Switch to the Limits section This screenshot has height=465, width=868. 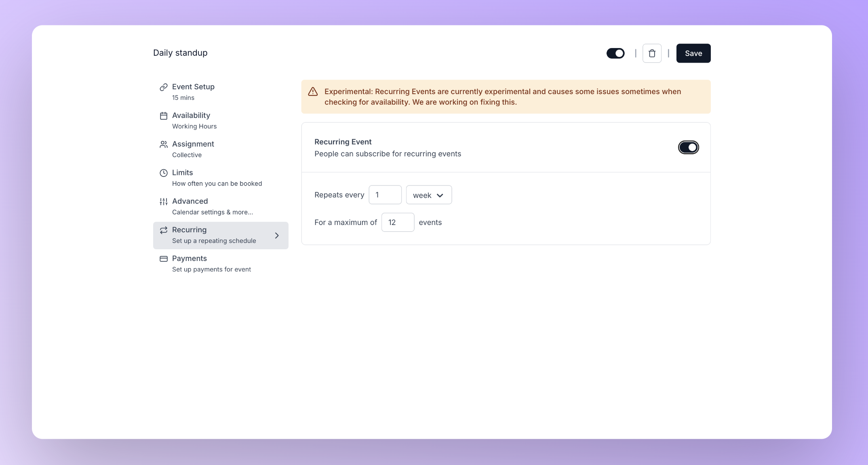(182, 173)
